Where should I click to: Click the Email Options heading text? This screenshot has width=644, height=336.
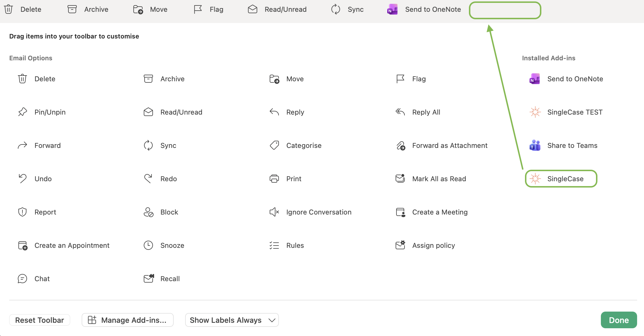[31, 58]
